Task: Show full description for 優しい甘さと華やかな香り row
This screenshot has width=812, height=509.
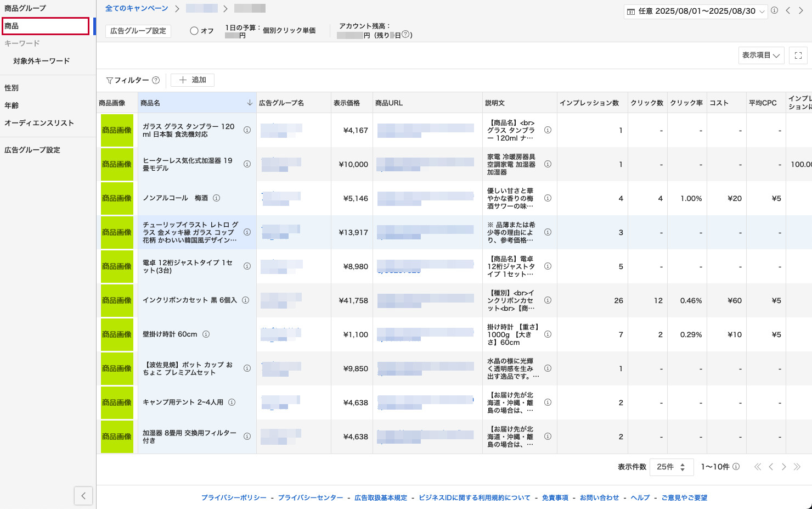Action: click(548, 198)
